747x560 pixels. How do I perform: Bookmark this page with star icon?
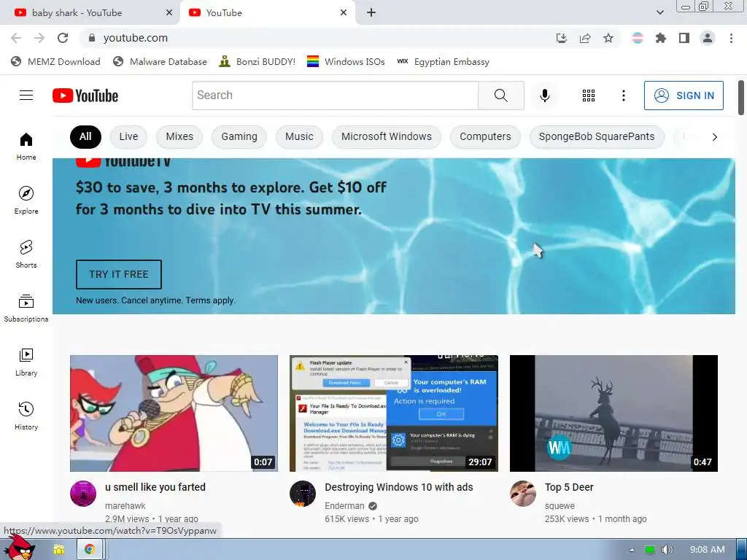(608, 38)
